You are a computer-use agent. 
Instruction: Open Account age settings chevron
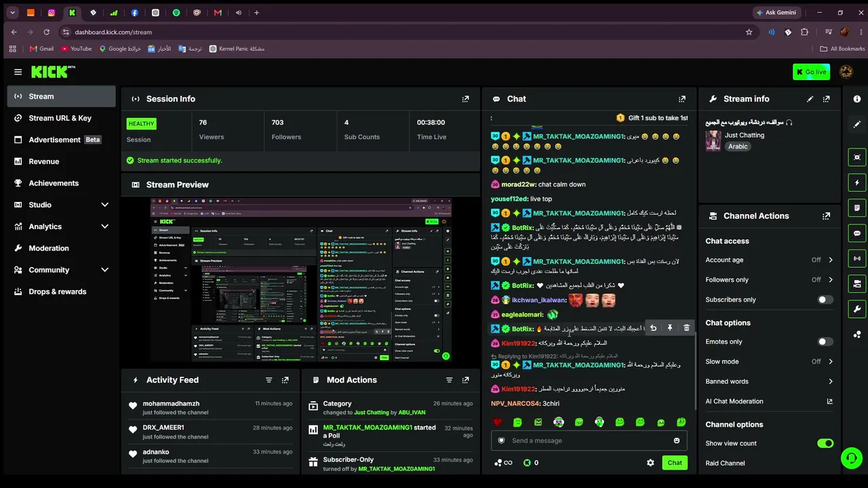(830, 260)
